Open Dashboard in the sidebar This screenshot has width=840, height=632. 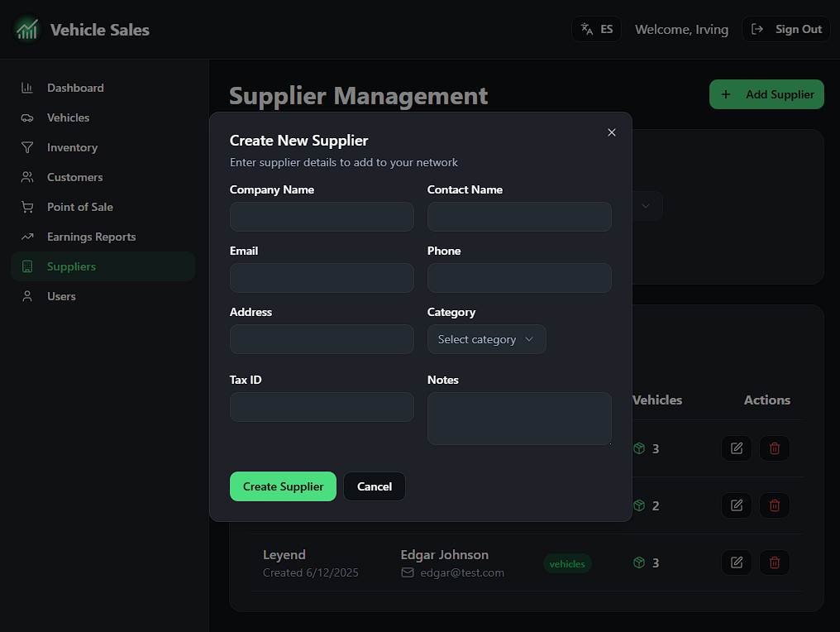pos(103,88)
